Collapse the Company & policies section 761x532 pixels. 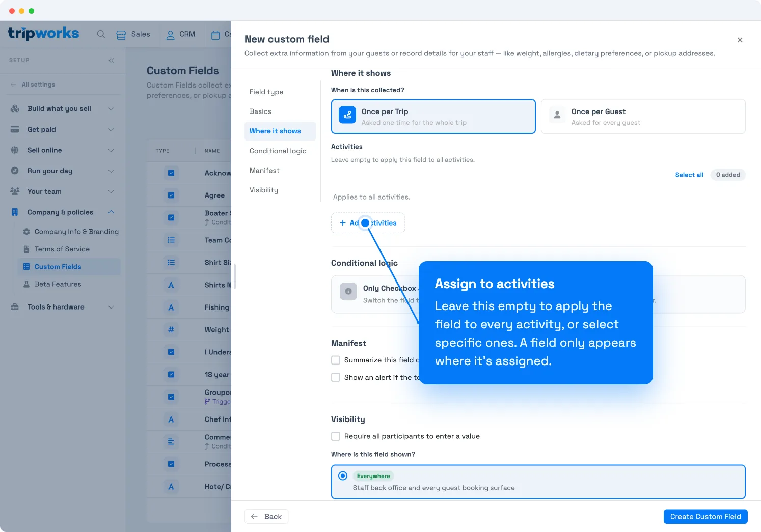(x=111, y=212)
